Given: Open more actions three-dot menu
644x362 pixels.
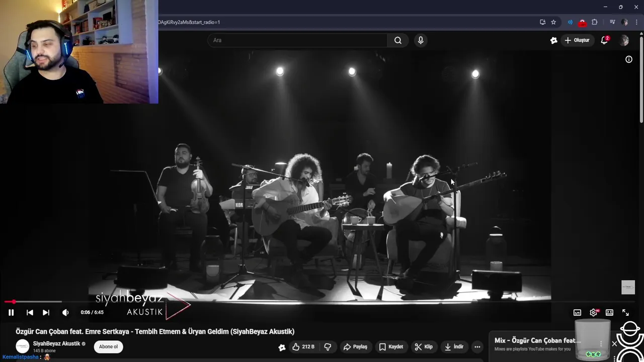Looking at the screenshot, I should [x=477, y=347].
